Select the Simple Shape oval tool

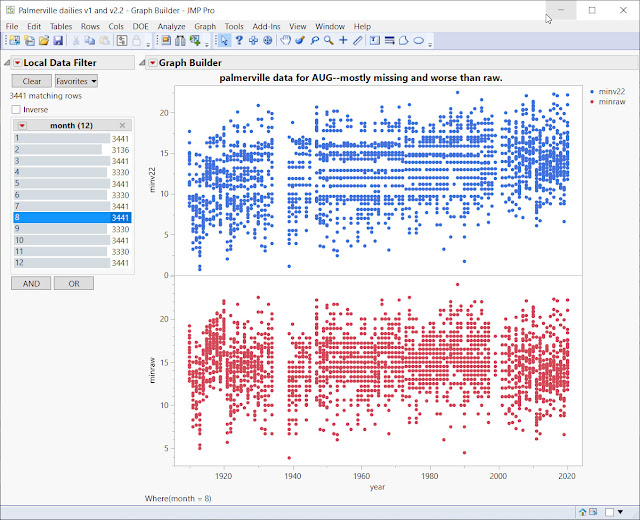[x=419, y=40]
